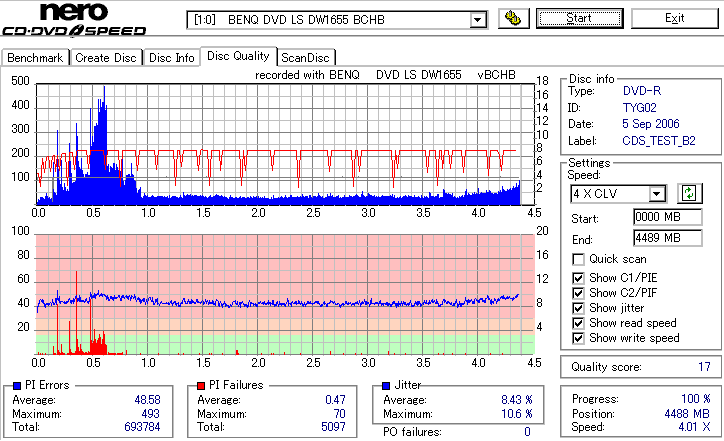
Task: Switch to the Benchmark tab
Action: pos(35,58)
